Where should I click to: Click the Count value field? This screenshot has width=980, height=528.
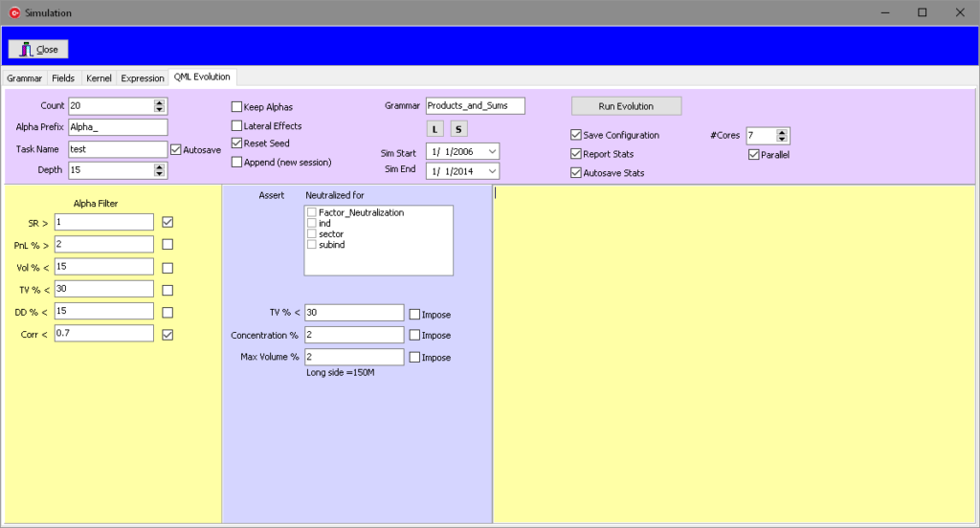(x=111, y=106)
